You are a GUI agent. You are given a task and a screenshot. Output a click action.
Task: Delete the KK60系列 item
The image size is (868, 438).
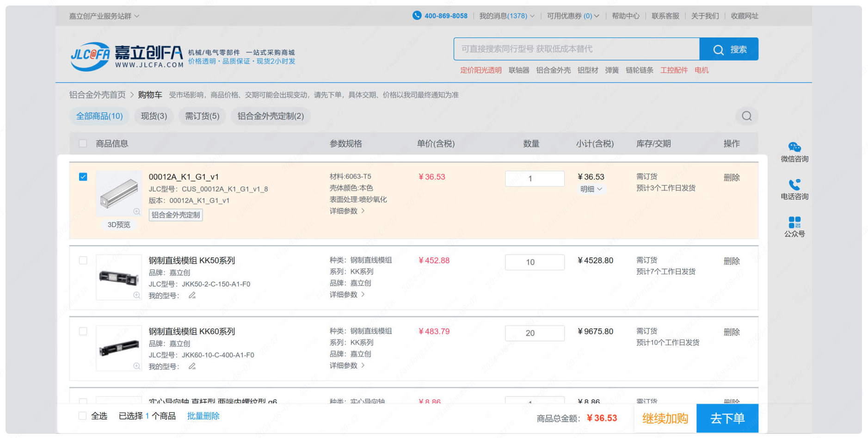(732, 332)
